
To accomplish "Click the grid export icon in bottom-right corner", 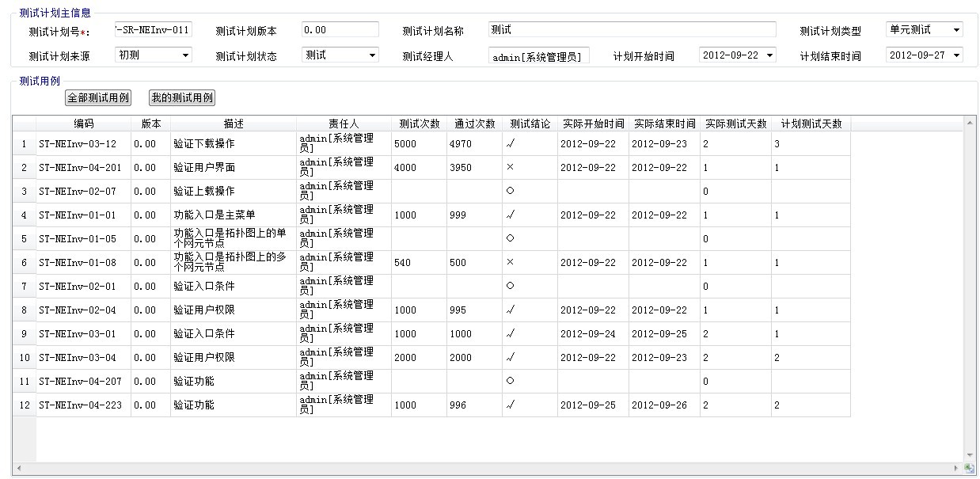I will pos(970,468).
